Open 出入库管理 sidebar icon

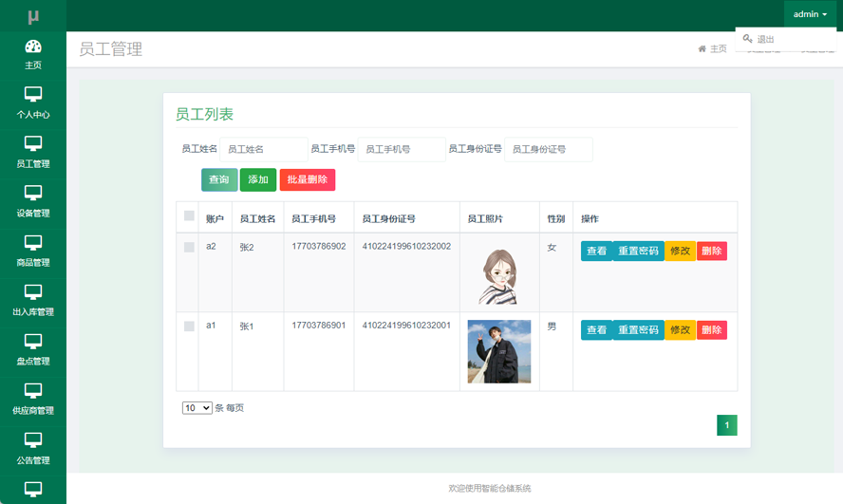[x=33, y=291]
